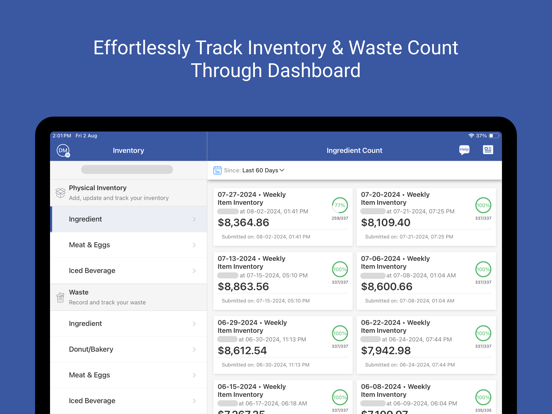The width and height of the screenshot is (552, 414).
Task: Click Submitted on: 07-08-2024, 01:04 AM text
Action: pyautogui.click(x=409, y=301)
